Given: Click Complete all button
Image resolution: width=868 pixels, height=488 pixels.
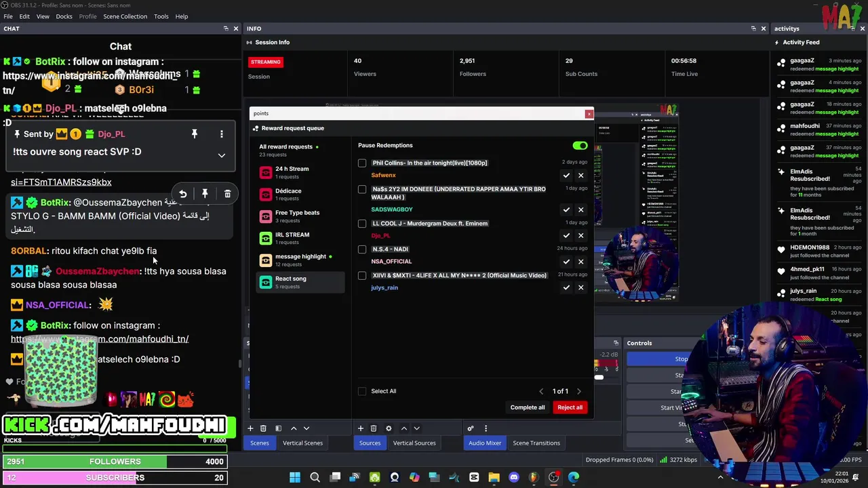Looking at the screenshot, I should tap(528, 407).
